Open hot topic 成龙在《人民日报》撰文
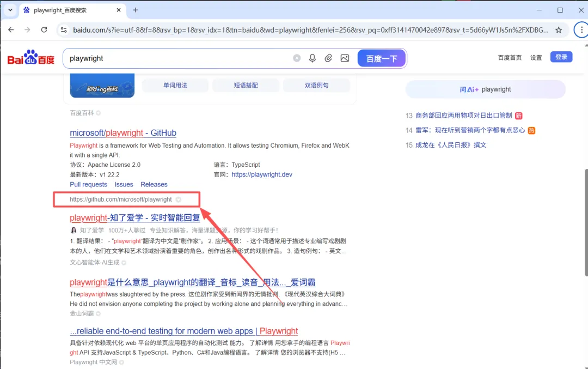588x369 pixels. [x=451, y=145]
